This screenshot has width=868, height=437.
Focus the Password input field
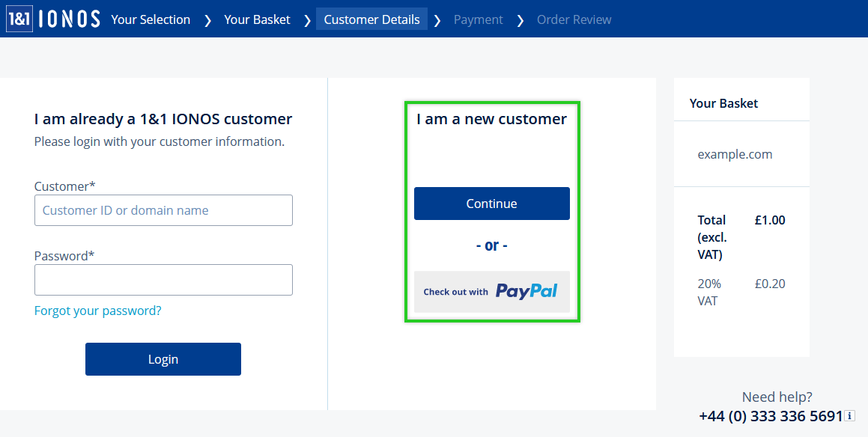click(163, 280)
